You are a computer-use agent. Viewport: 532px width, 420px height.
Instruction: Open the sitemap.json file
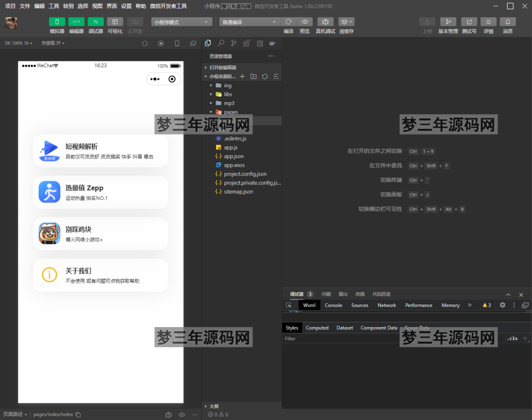click(x=242, y=192)
